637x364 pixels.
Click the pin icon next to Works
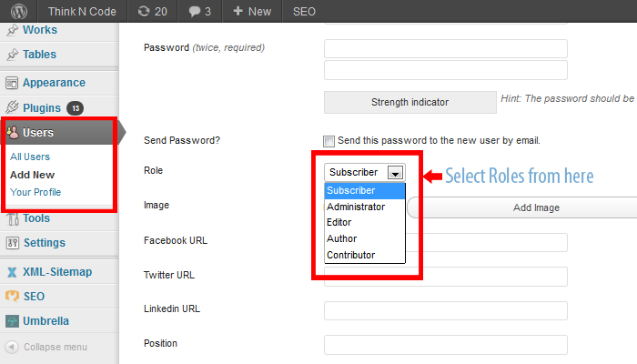(13, 30)
